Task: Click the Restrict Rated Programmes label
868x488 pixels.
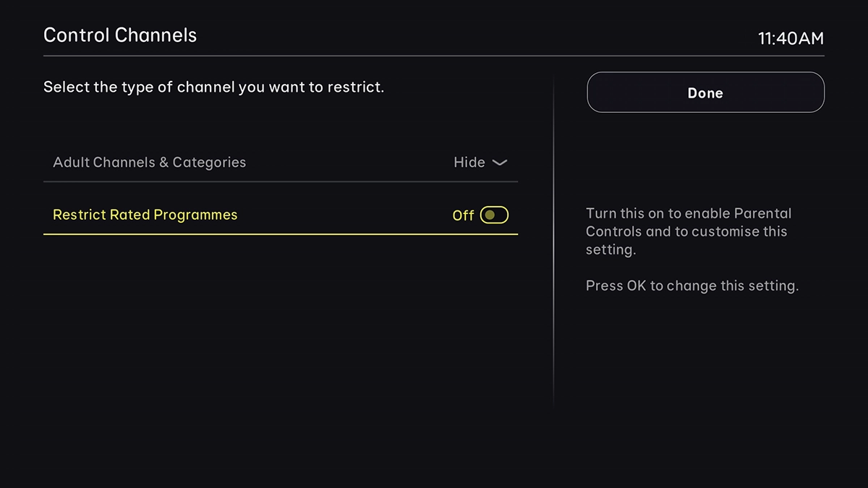Action: (x=145, y=215)
